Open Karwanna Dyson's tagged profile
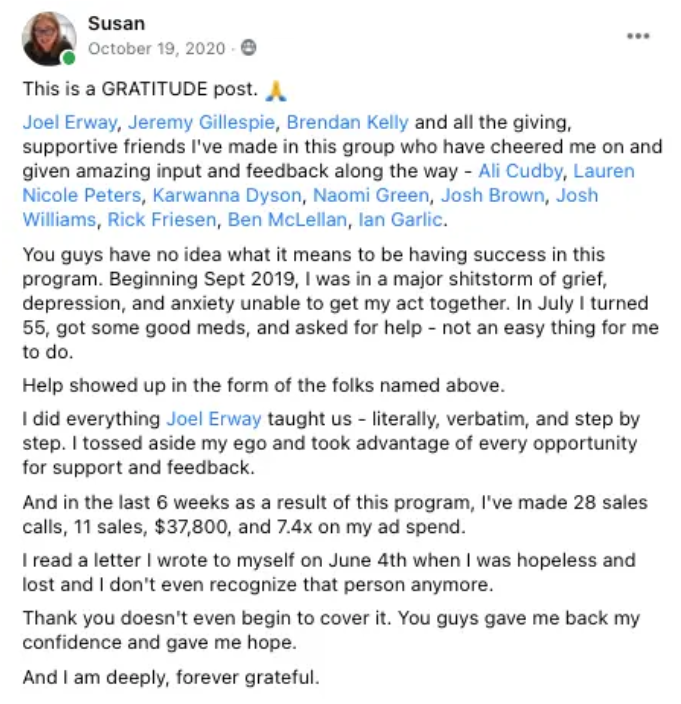The image size is (681, 704). pos(227,195)
